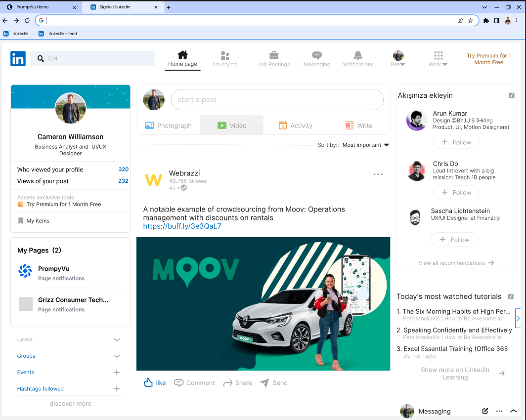Open Messaging bar three-dot options
Image resolution: width=526 pixels, height=420 pixels.
(499, 411)
